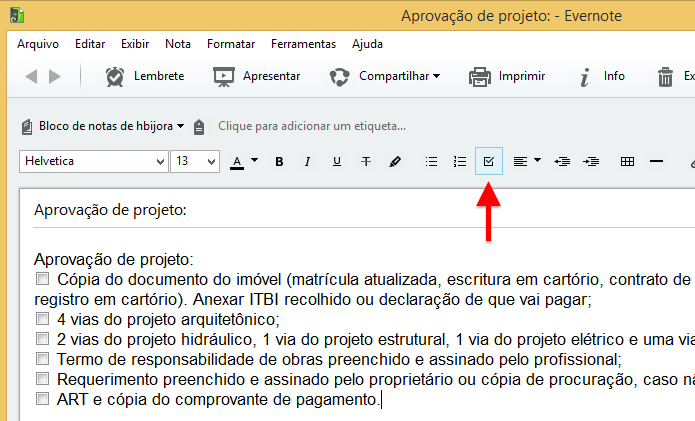Toggle underline formatting
This screenshot has height=421, width=695.
click(x=337, y=162)
